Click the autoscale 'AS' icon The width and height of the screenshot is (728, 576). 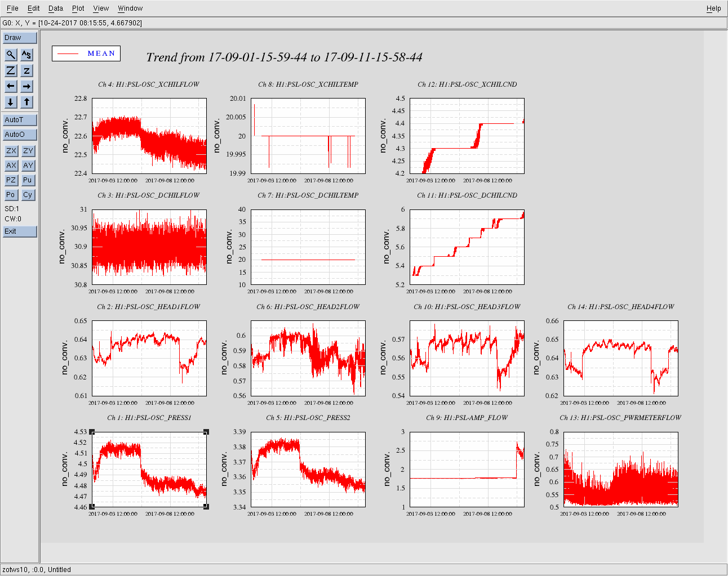coord(27,55)
